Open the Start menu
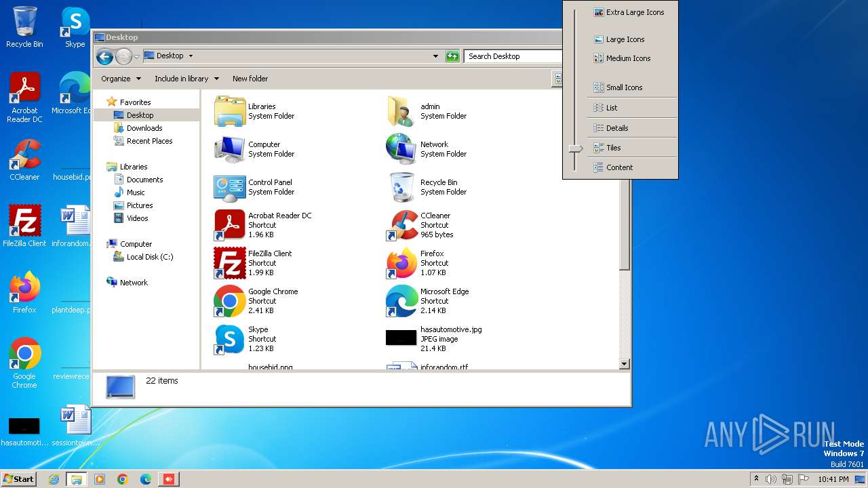The image size is (868, 488). click(x=19, y=479)
